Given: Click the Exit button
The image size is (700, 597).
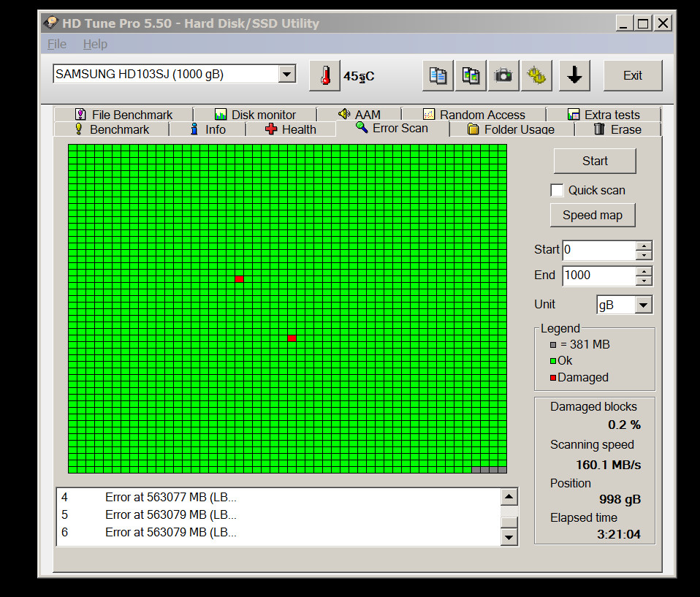Looking at the screenshot, I should [x=633, y=76].
